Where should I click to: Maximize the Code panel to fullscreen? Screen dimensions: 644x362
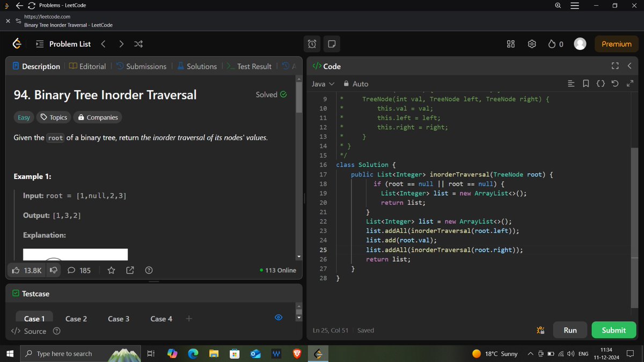(x=615, y=66)
